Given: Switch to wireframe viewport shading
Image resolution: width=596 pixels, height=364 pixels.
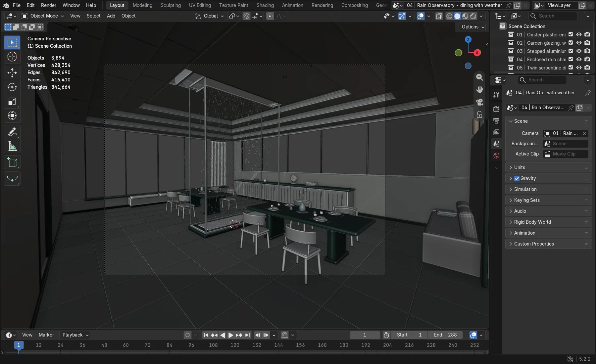Looking at the screenshot, I should 449,16.
